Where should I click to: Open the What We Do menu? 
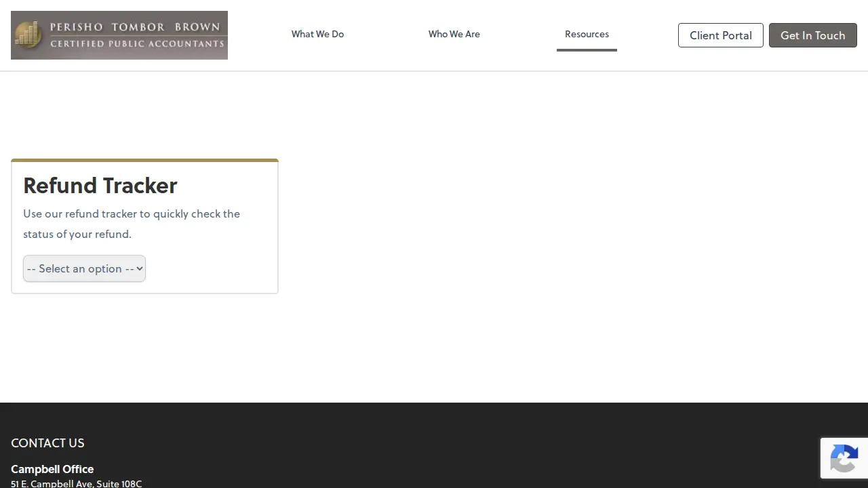pyautogui.click(x=317, y=34)
